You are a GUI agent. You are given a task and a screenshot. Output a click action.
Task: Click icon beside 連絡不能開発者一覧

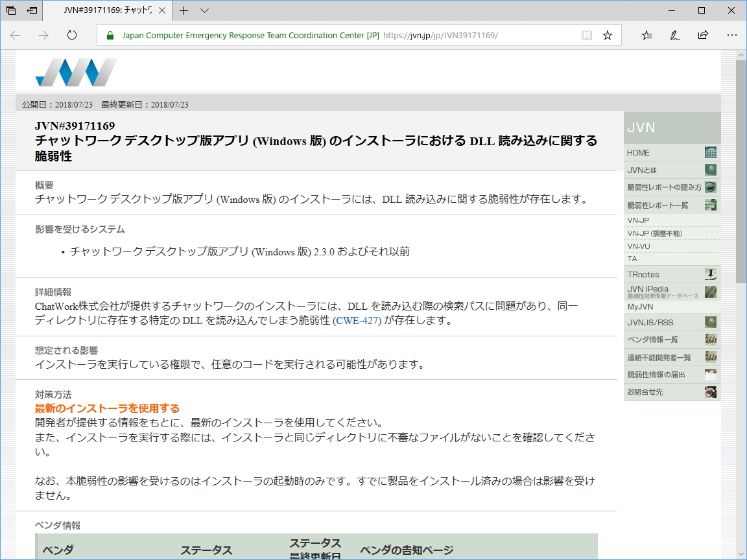710,357
